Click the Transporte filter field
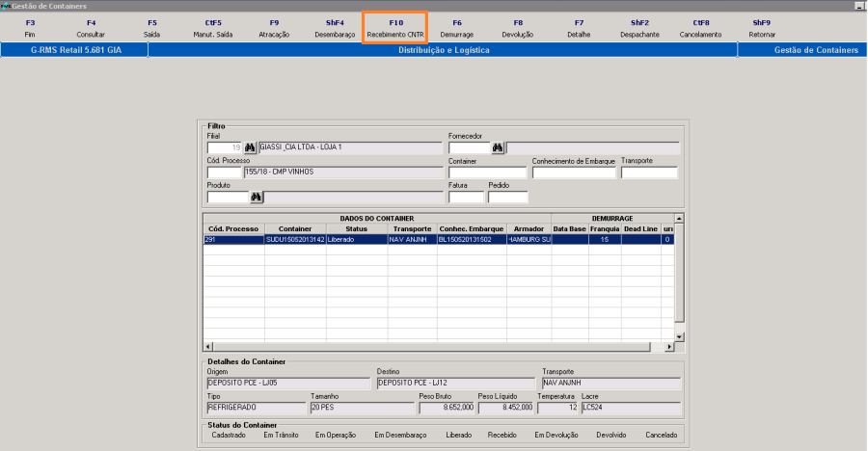The height and width of the screenshot is (451, 868). [x=649, y=172]
